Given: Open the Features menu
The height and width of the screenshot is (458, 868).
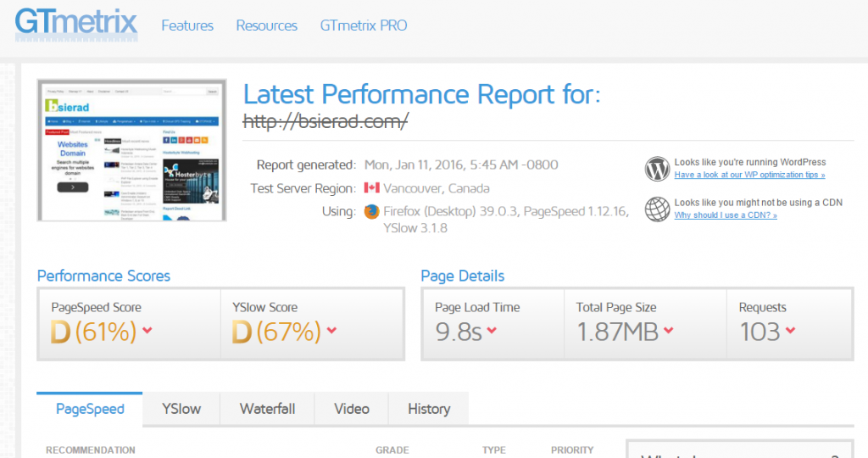Looking at the screenshot, I should [x=187, y=25].
